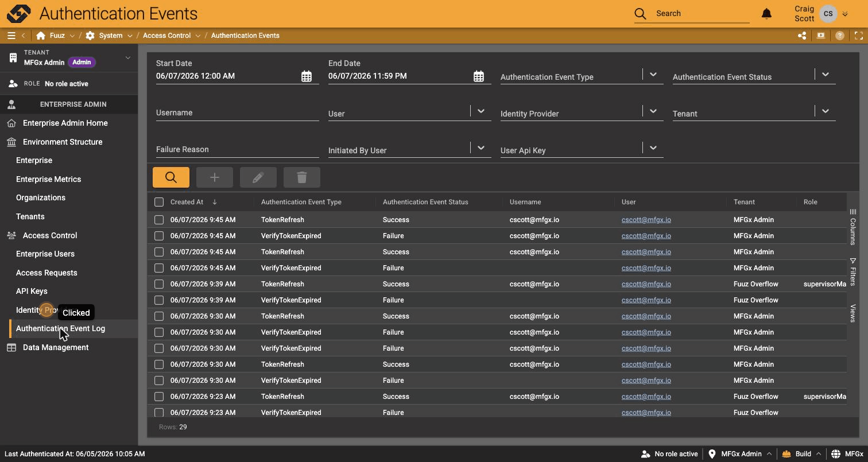This screenshot has height=462, width=868.
Task: Sort by Created At column header
Action: pos(187,202)
